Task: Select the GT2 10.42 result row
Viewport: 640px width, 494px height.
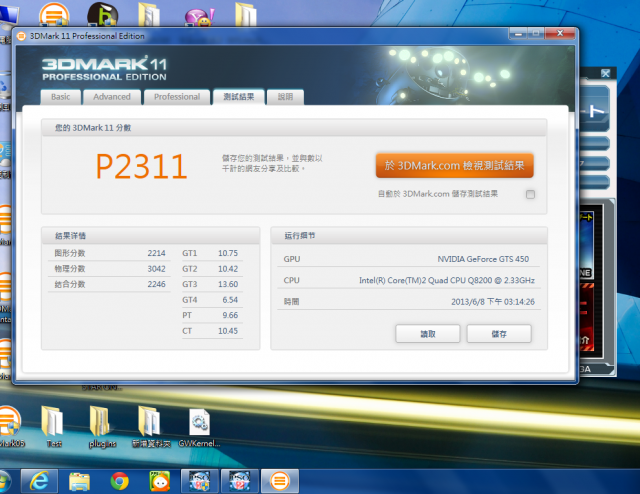Action: point(212,269)
